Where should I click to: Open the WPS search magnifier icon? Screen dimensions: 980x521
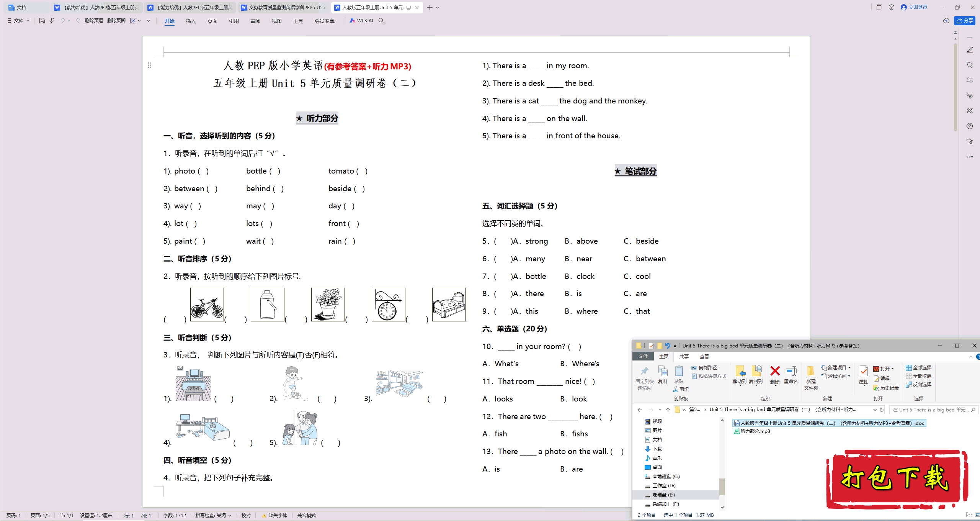[381, 21]
